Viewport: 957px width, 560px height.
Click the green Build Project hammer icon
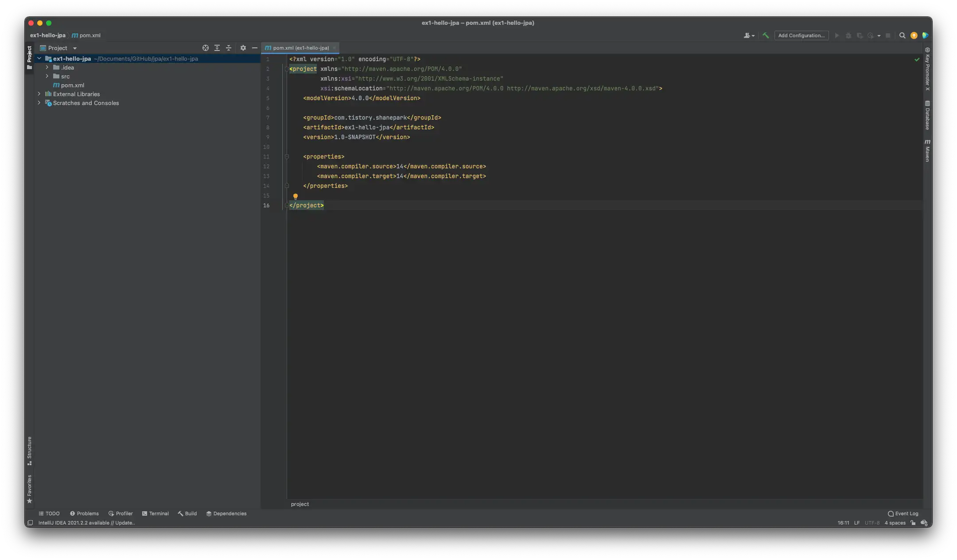766,35
